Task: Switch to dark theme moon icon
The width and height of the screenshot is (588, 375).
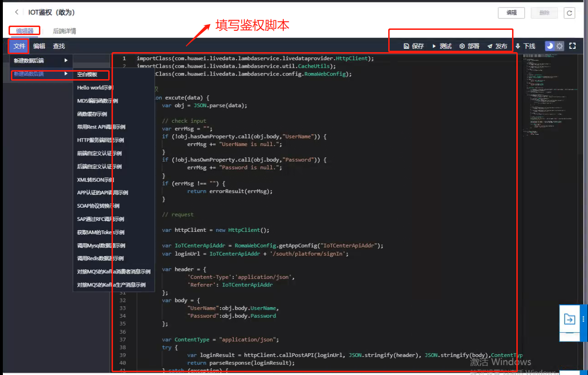Action: tap(550, 46)
